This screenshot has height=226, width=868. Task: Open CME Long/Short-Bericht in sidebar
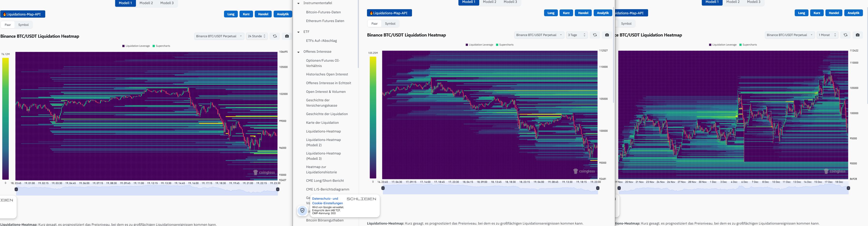pos(325,181)
